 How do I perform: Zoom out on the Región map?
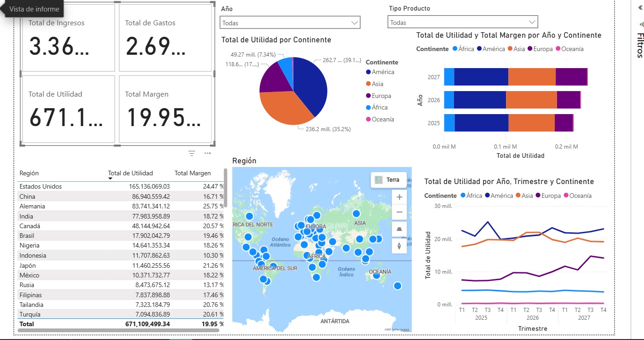[399, 213]
